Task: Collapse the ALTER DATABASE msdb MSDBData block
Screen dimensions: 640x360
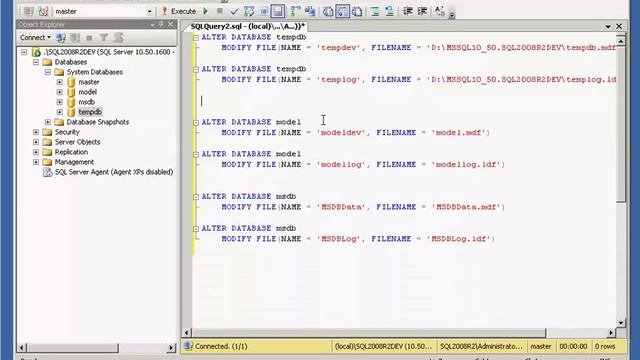Action: coord(196,197)
